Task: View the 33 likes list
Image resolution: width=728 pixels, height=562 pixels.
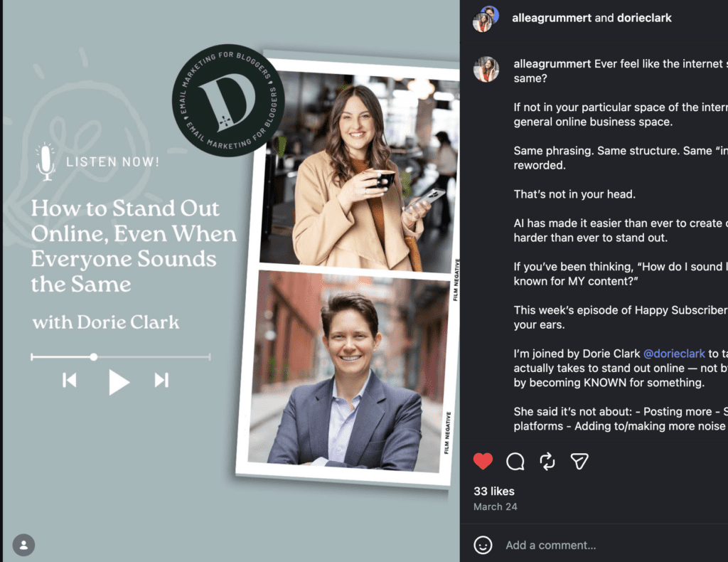Action: (x=494, y=491)
